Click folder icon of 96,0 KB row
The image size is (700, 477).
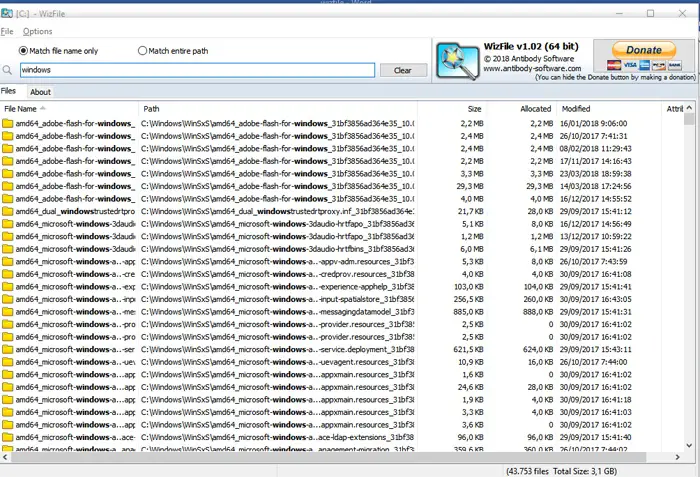[x=8, y=437]
